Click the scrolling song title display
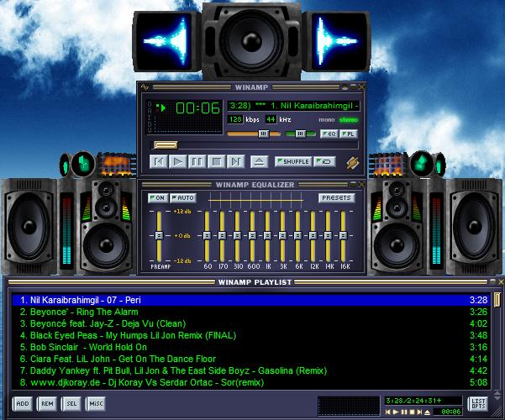 294,106
